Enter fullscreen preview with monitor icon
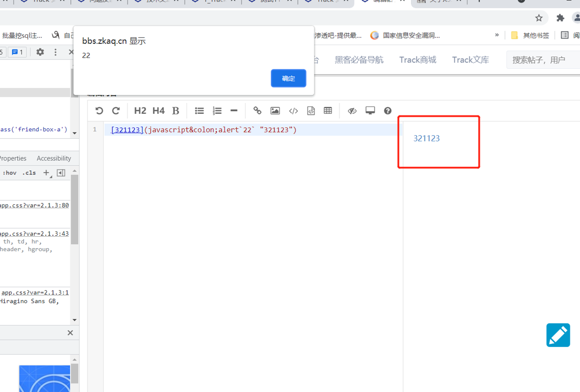The image size is (580, 392). click(x=370, y=111)
